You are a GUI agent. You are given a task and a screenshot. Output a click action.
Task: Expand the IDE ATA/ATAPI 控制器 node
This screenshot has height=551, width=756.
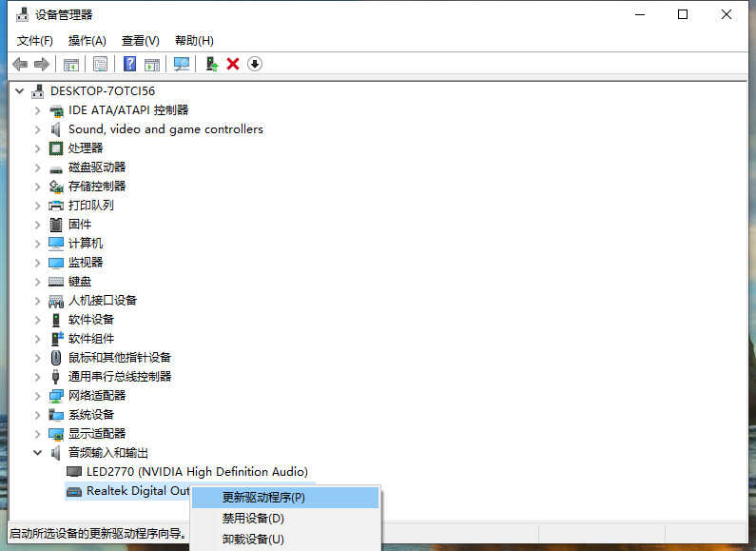[38, 110]
